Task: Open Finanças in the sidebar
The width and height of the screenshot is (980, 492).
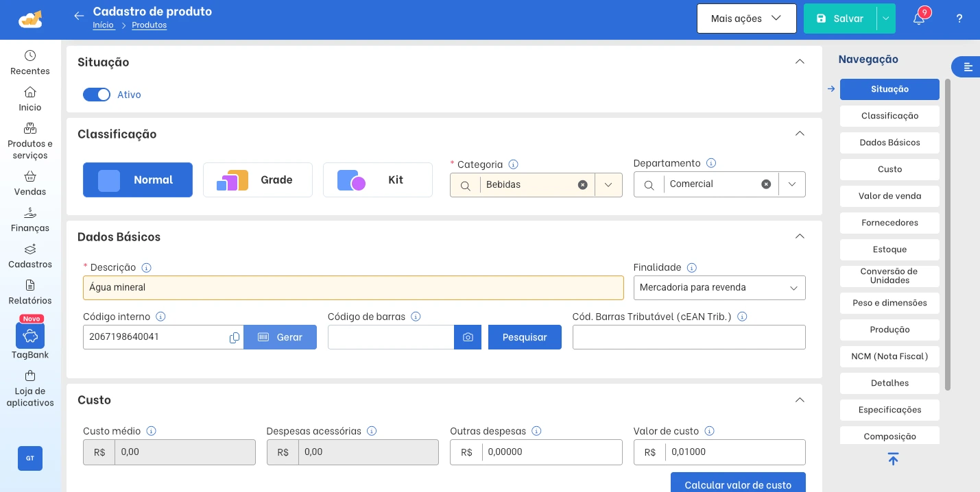Action: tap(30, 219)
